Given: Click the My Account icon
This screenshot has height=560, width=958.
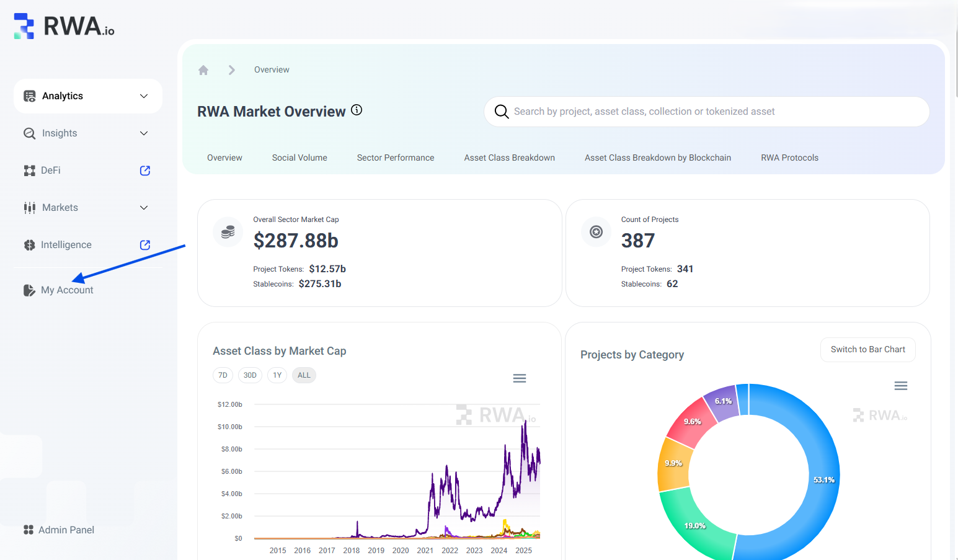Looking at the screenshot, I should [29, 290].
